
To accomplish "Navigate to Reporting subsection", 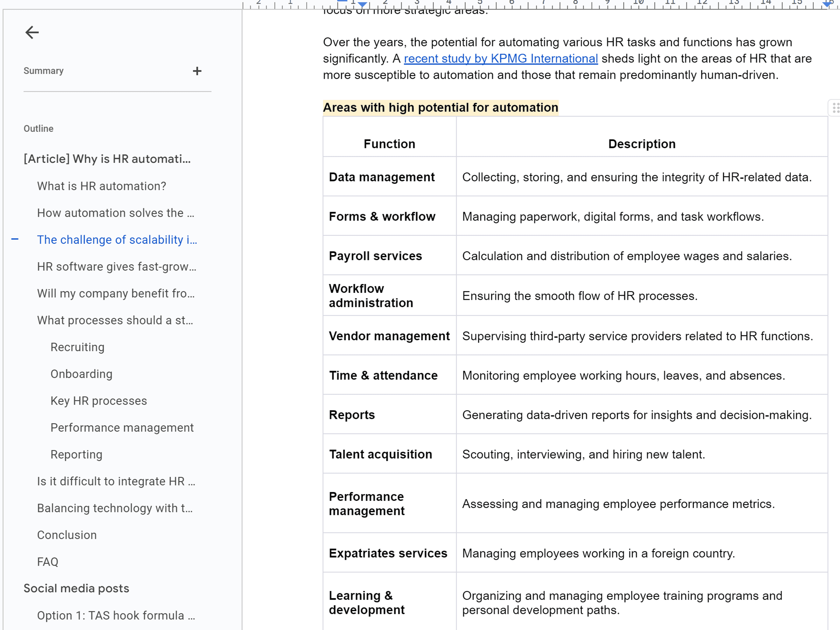I will (x=76, y=455).
